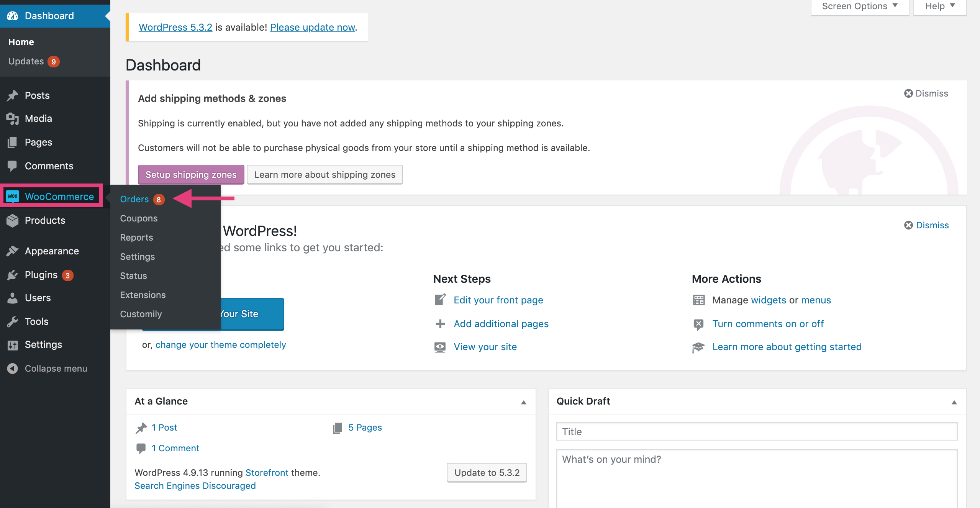Screen dimensions: 980x508
Task: Click the Setup shipping zones button
Action: coord(191,175)
